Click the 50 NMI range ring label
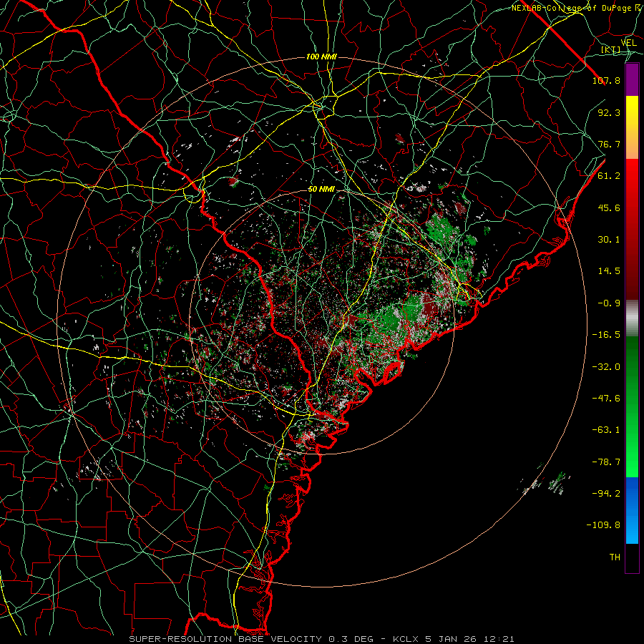This screenshot has width=644, height=644. pyautogui.click(x=321, y=189)
